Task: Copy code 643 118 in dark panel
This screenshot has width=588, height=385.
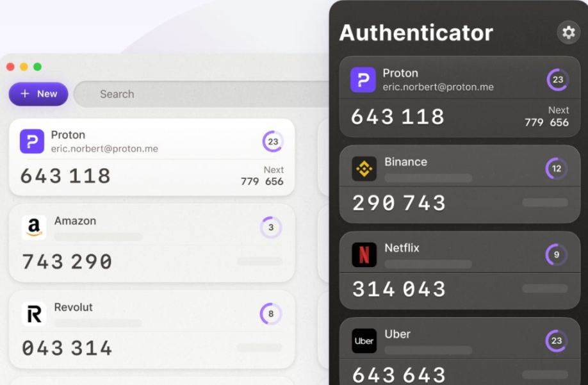Action: 398,117
